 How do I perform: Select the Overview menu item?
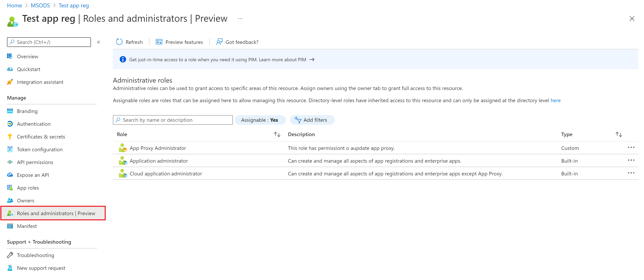point(27,56)
